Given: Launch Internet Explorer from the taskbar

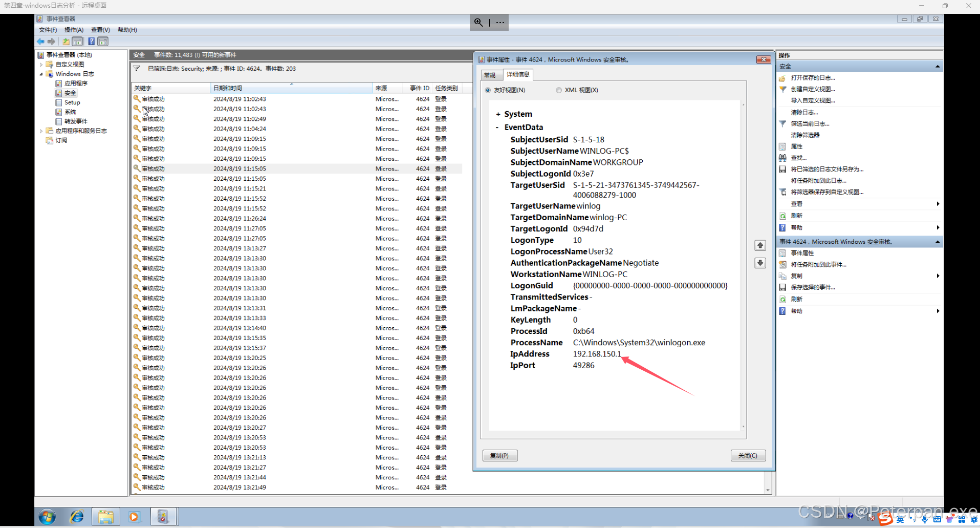Looking at the screenshot, I should (77, 517).
